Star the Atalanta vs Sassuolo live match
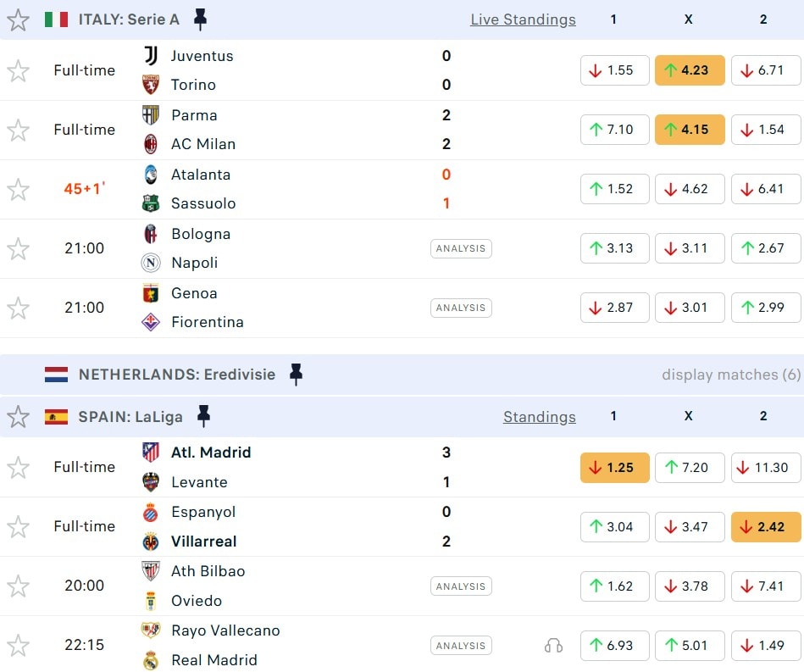This screenshot has height=672, width=804. pos(18,189)
